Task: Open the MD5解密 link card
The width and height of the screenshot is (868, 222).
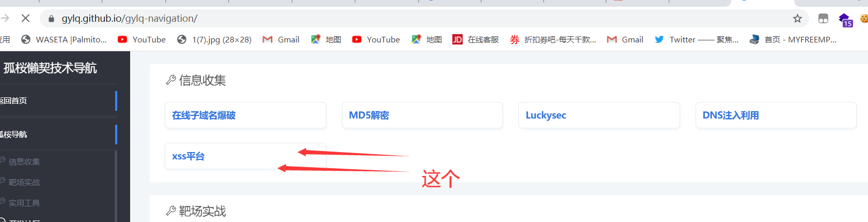Action: pyautogui.click(x=422, y=115)
